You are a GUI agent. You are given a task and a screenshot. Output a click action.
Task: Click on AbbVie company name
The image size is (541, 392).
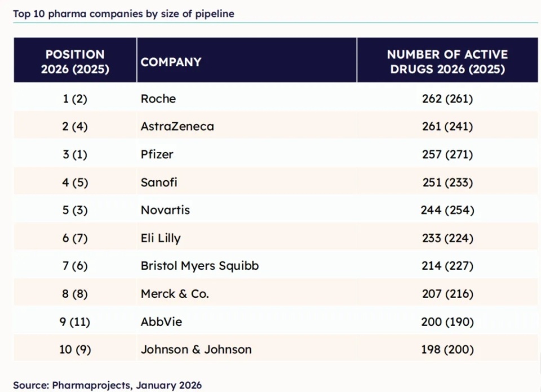(x=162, y=322)
